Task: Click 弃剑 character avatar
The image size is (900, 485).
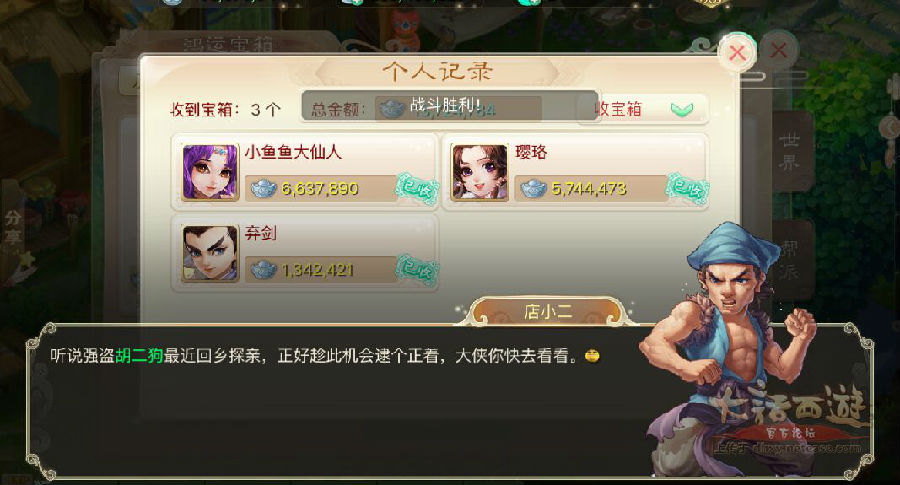Action: (x=210, y=253)
